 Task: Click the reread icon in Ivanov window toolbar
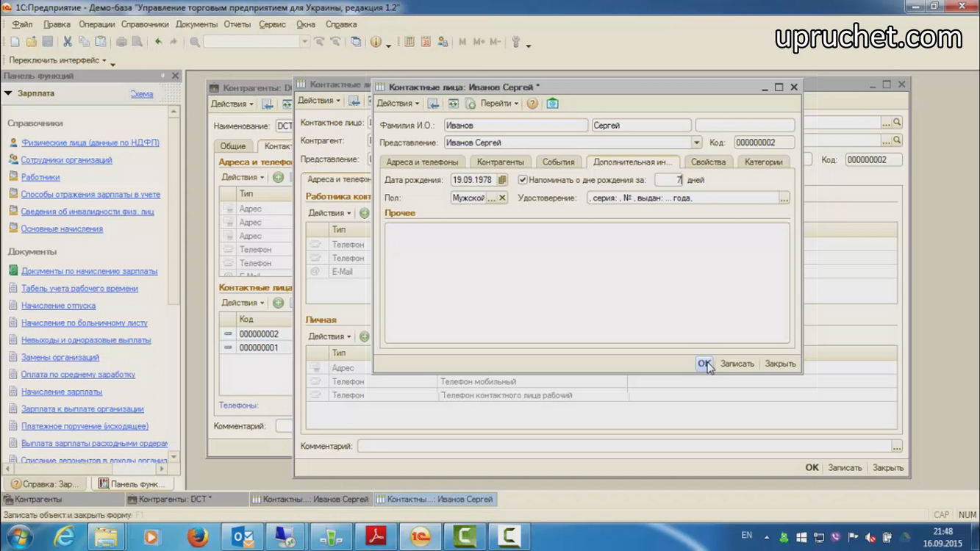[454, 104]
